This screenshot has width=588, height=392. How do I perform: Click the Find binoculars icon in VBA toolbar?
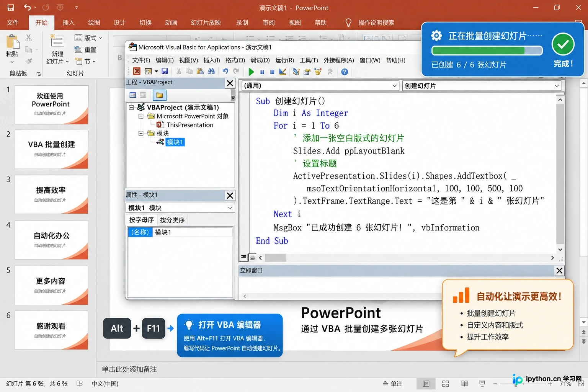(x=211, y=71)
